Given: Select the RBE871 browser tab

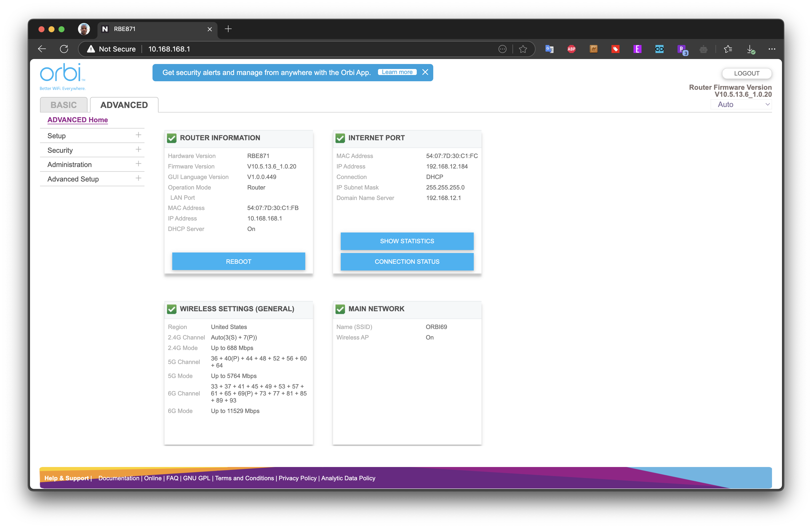Looking at the screenshot, I should [x=157, y=29].
